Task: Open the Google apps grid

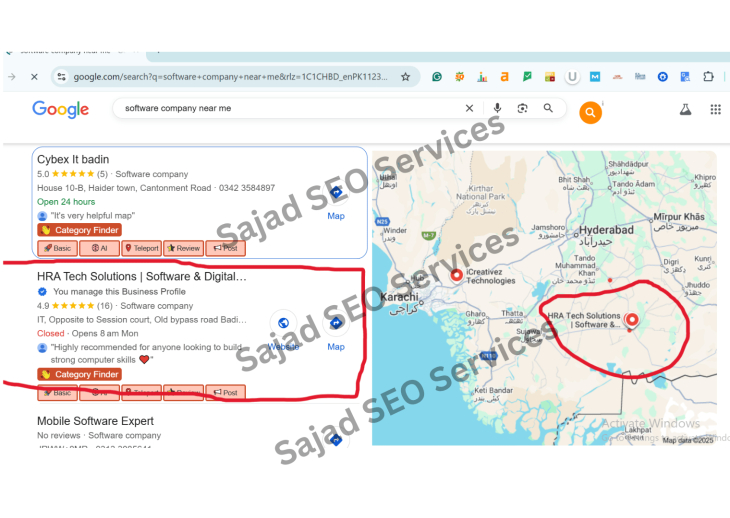Action: [x=716, y=109]
